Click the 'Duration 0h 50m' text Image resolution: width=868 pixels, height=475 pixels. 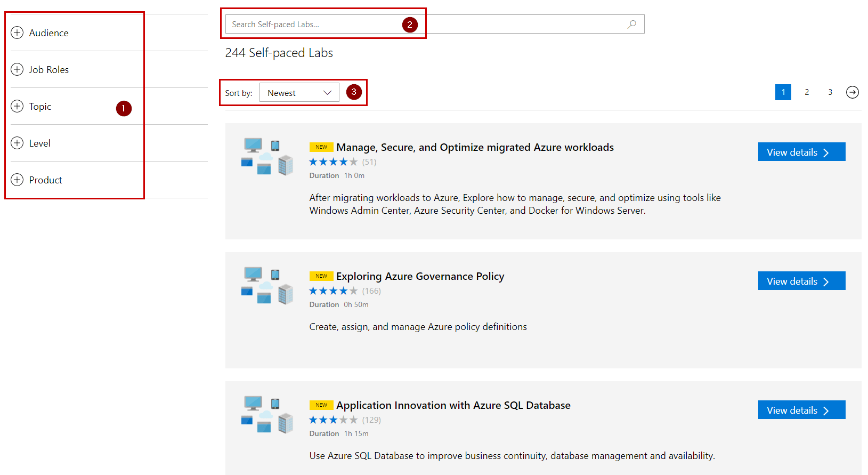339,304
